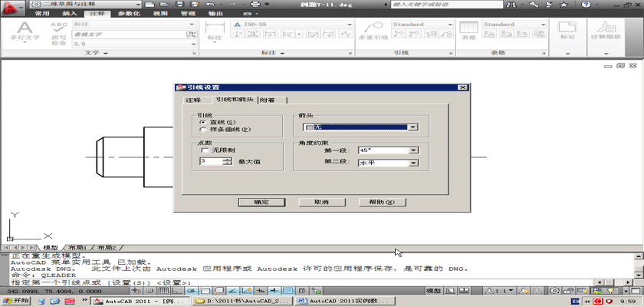Toggle Object Snap in status bar
The image size is (644, 307).
pos(205,291)
